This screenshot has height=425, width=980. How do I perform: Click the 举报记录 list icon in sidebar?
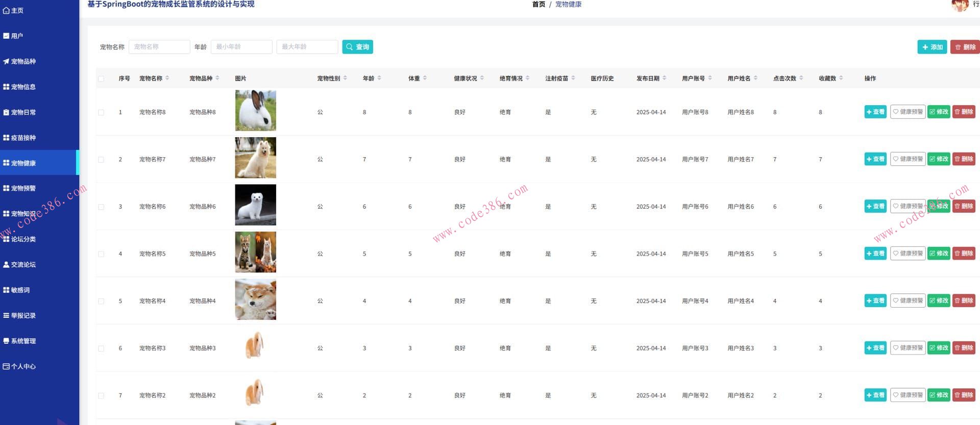tap(6, 316)
